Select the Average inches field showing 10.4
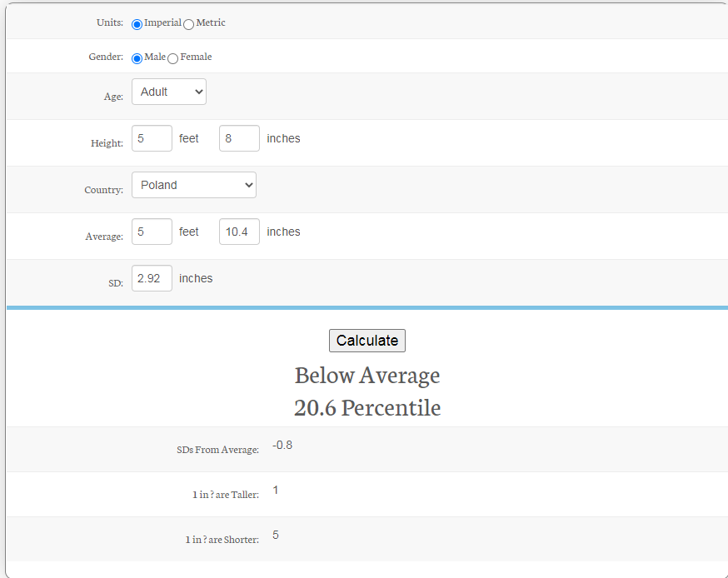 [239, 232]
